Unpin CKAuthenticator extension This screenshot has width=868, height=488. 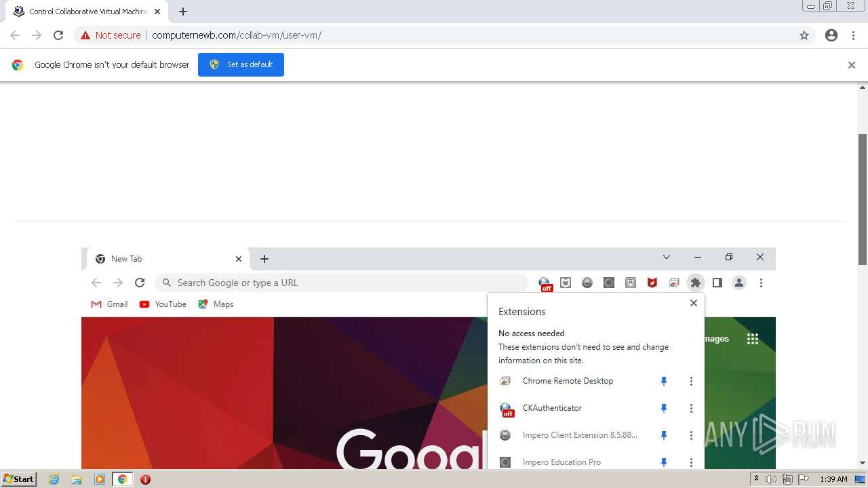[x=664, y=408]
